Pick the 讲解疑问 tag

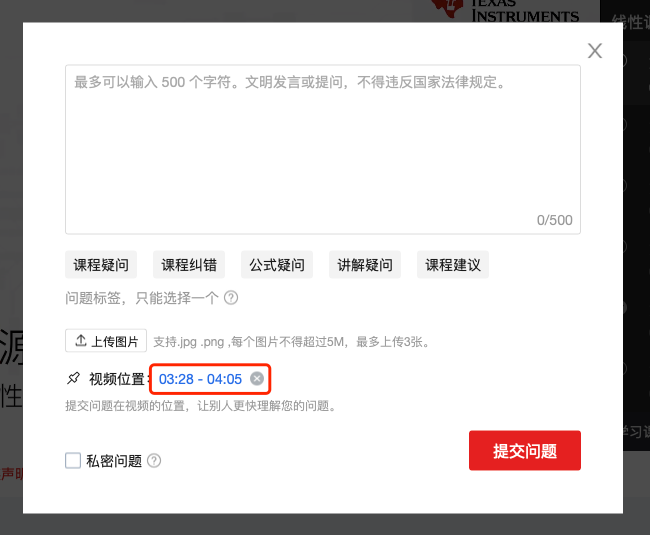pyautogui.click(x=365, y=264)
